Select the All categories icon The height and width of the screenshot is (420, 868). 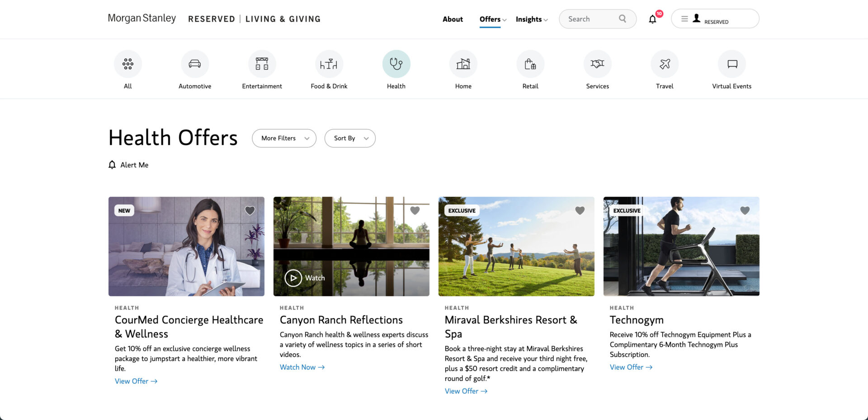[128, 64]
